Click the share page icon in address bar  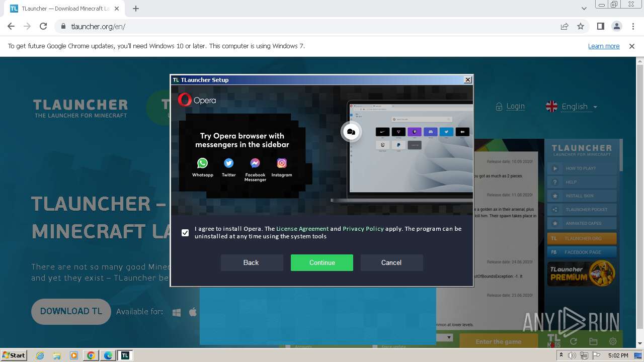(x=565, y=27)
